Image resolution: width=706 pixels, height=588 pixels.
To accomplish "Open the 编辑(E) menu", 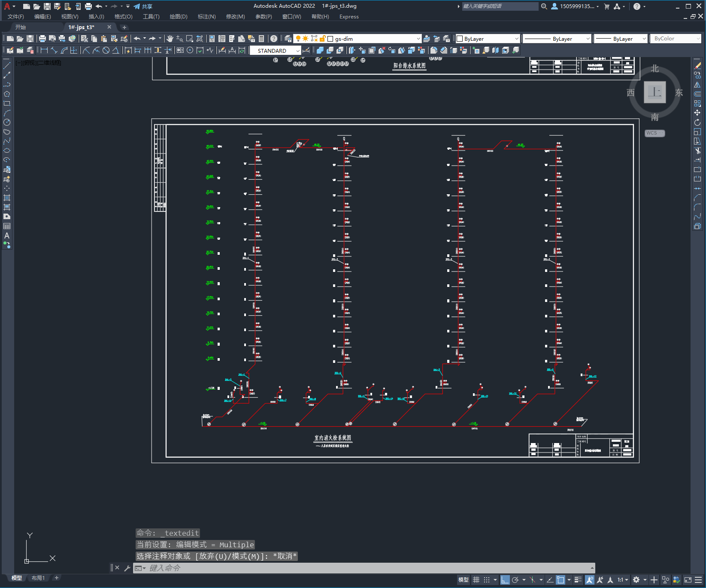I will (42, 17).
